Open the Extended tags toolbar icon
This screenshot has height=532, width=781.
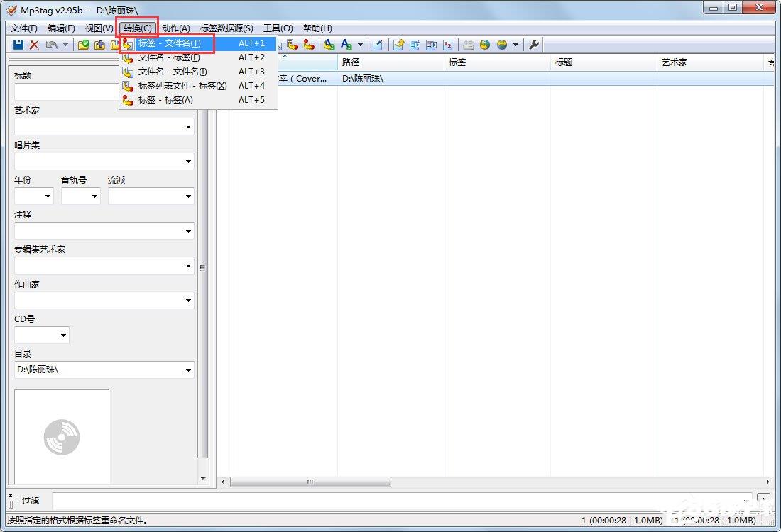point(378,45)
